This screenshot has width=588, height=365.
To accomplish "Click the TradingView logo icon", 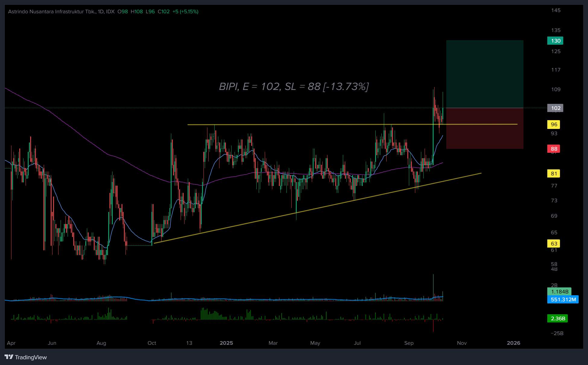I will tap(9, 357).
